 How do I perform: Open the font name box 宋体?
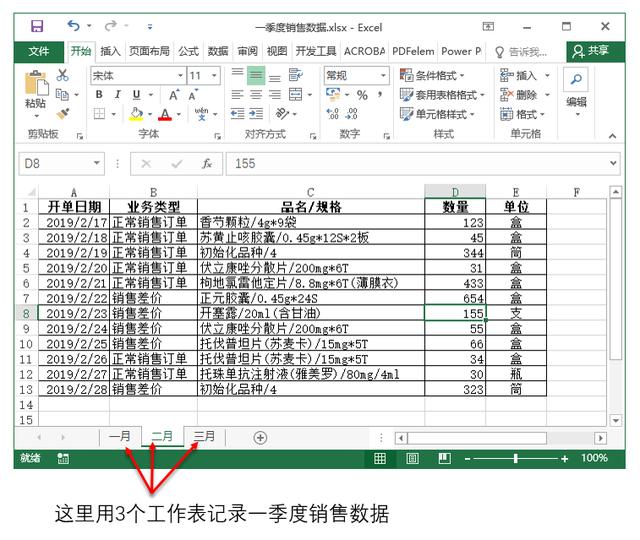click(x=138, y=76)
